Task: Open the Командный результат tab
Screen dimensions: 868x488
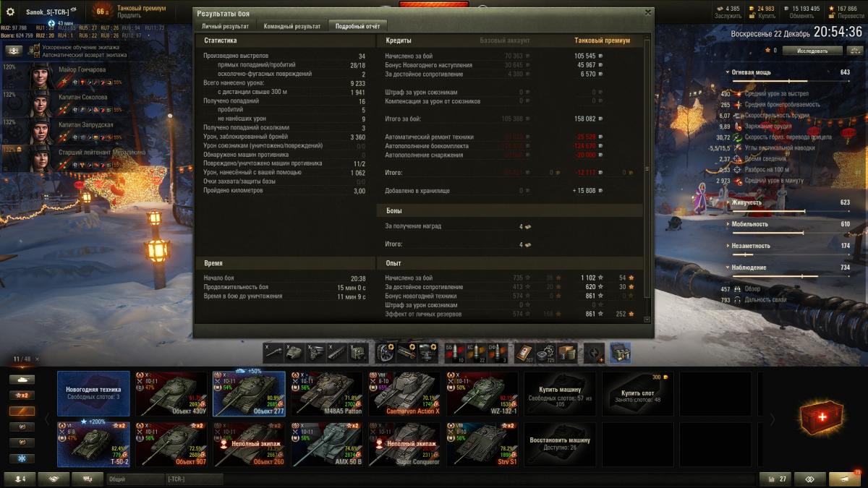Action: pos(292,26)
